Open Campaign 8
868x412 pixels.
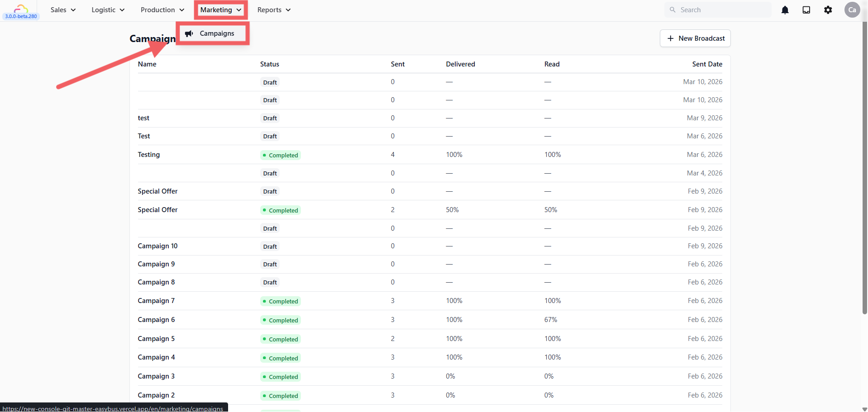[430, 282]
